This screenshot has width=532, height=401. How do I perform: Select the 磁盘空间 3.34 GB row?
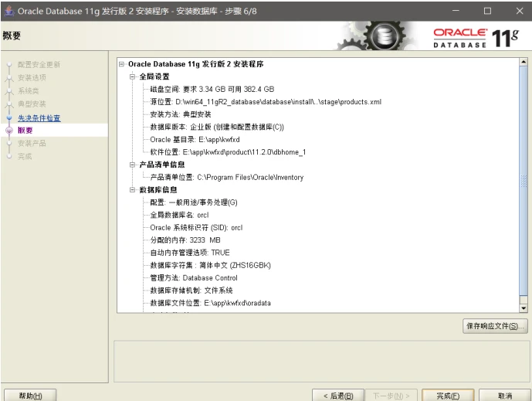(212, 90)
